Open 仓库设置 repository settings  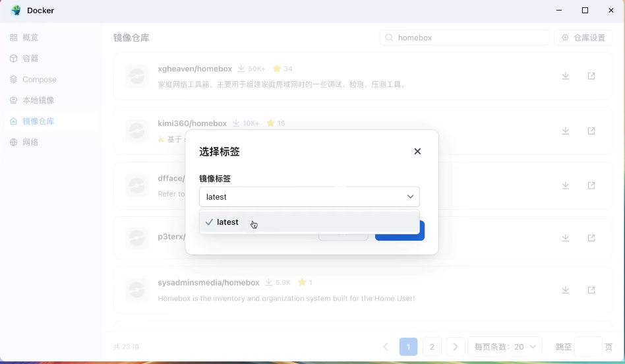(583, 38)
